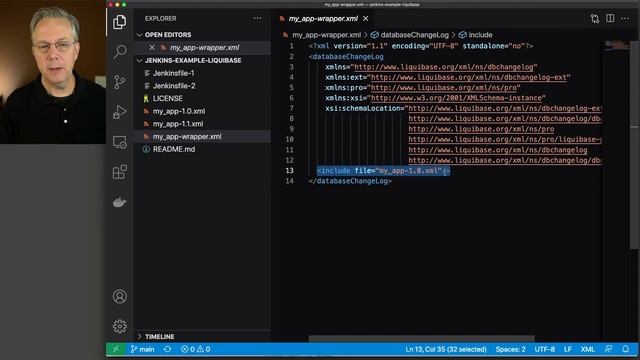Screen dimensions: 640x360
Task: Collapse the JENKINS-EXAMPLE-LIQUIBASE folder section
Action: [189, 60]
